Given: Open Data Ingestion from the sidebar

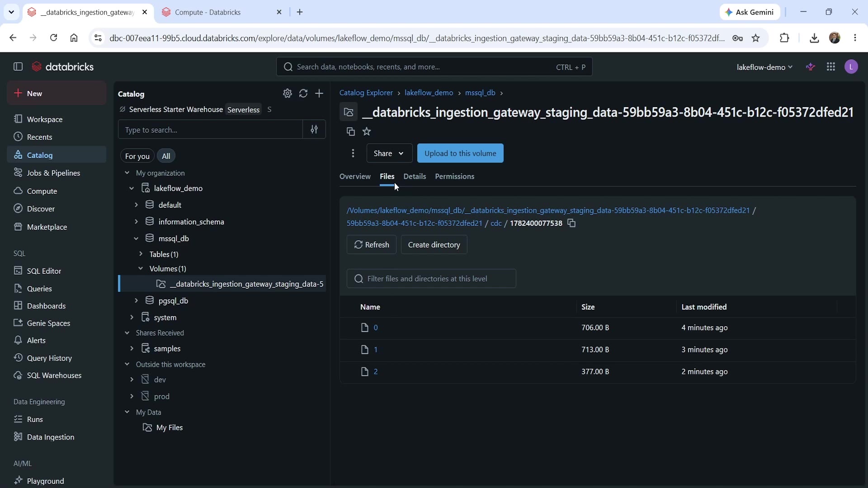Looking at the screenshot, I should point(57,437).
